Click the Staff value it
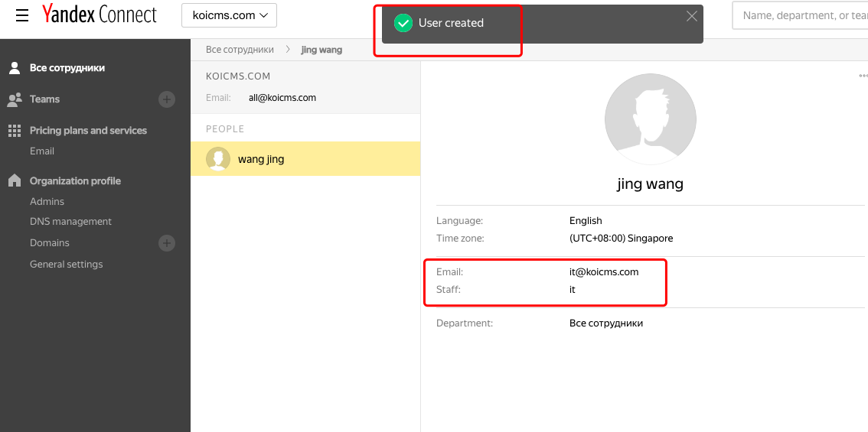Image resolution: width=868 pixels, height=432 pixels. click(573, 289)
